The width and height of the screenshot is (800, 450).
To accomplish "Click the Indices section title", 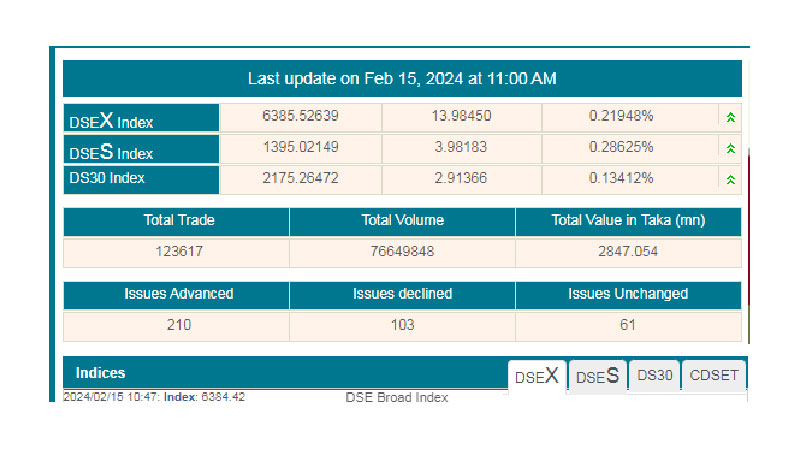I will (101, 373).
